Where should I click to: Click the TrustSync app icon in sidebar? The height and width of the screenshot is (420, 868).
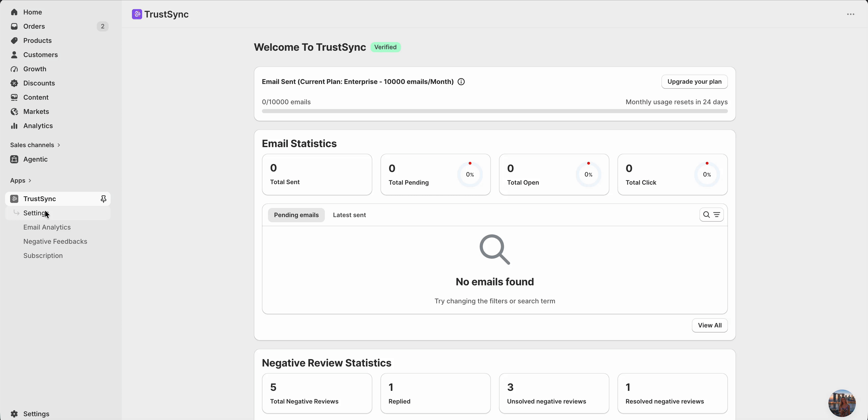[14, 199]
